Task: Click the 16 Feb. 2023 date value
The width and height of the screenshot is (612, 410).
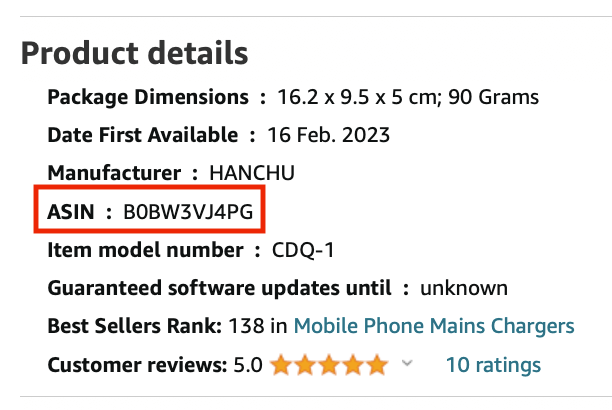Action: (x=328, y=135)
